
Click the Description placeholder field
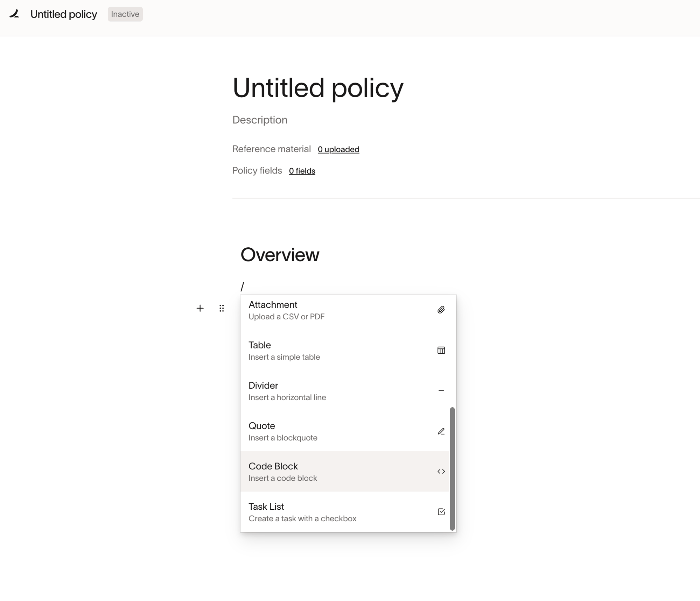(x=260, y=120)
